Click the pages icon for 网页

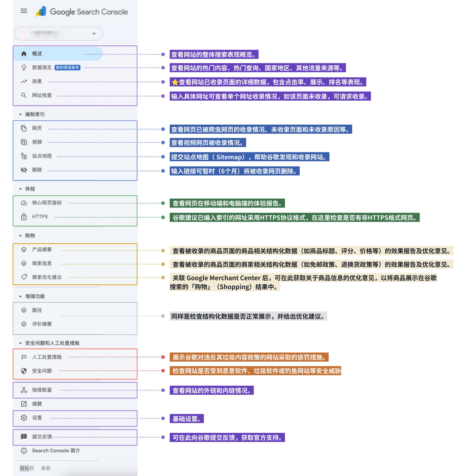24,128
